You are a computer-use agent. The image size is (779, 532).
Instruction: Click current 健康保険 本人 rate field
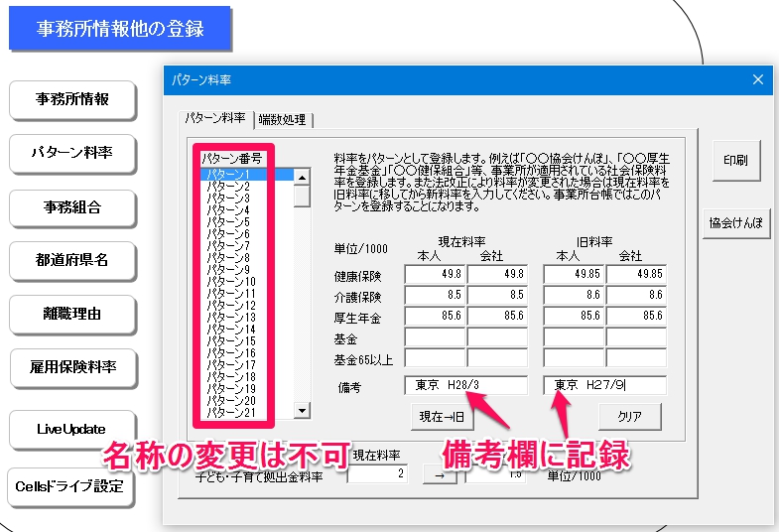[x=435, y=274]
